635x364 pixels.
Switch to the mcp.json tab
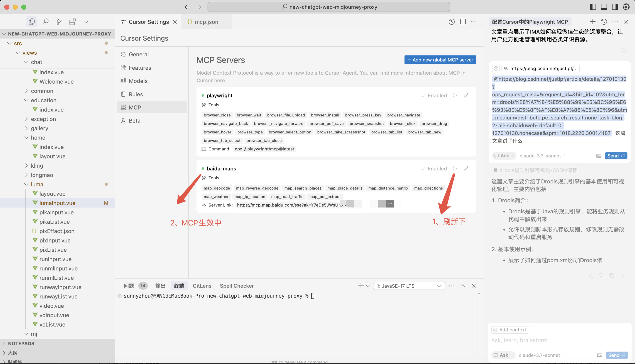point(206,22)
